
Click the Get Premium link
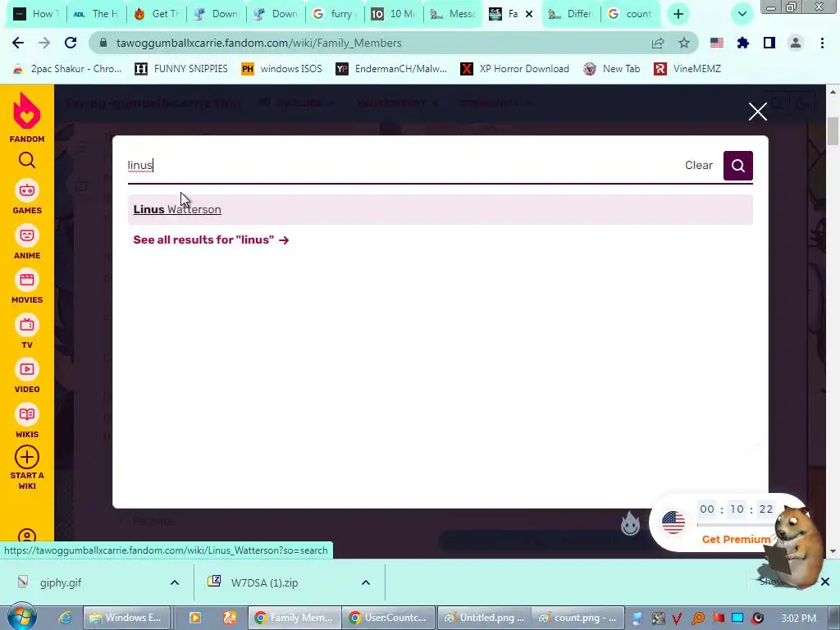tap(736, 540)
